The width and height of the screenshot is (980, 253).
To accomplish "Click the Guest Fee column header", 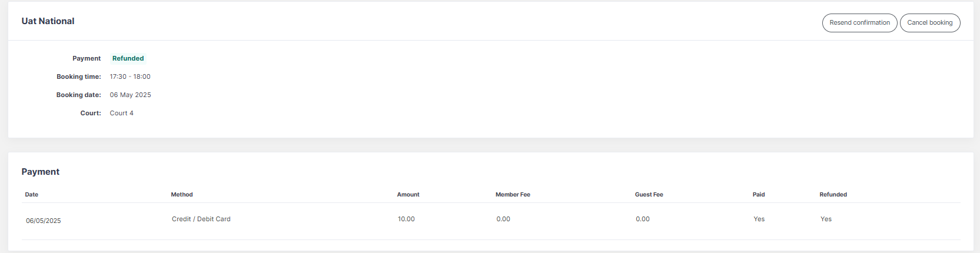I will [649, 195].
